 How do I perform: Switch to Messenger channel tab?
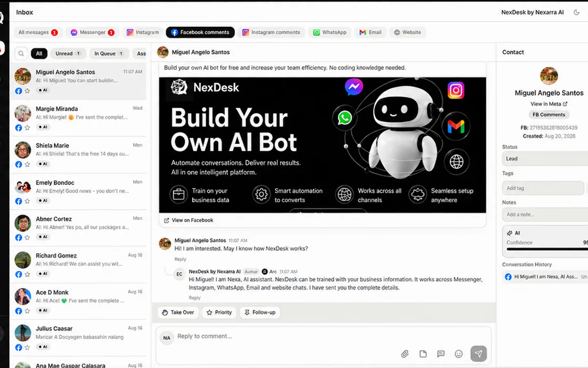click(92, 32)
